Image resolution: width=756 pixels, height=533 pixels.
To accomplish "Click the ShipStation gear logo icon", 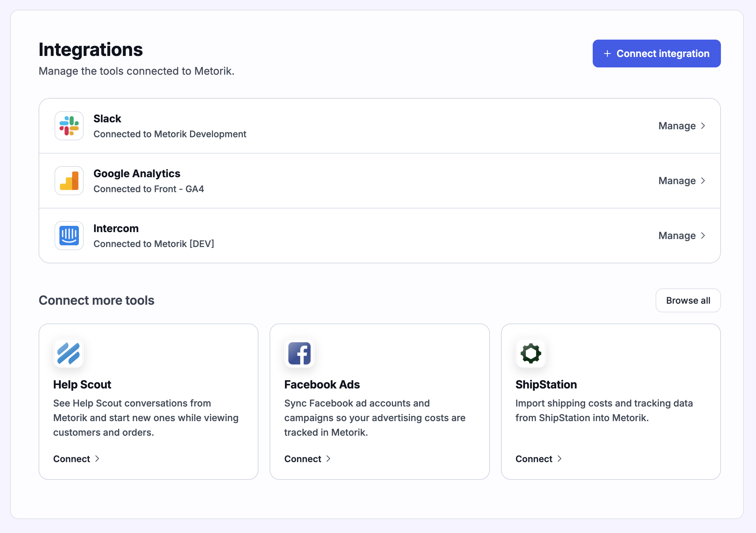I will (x=531, y=353).
